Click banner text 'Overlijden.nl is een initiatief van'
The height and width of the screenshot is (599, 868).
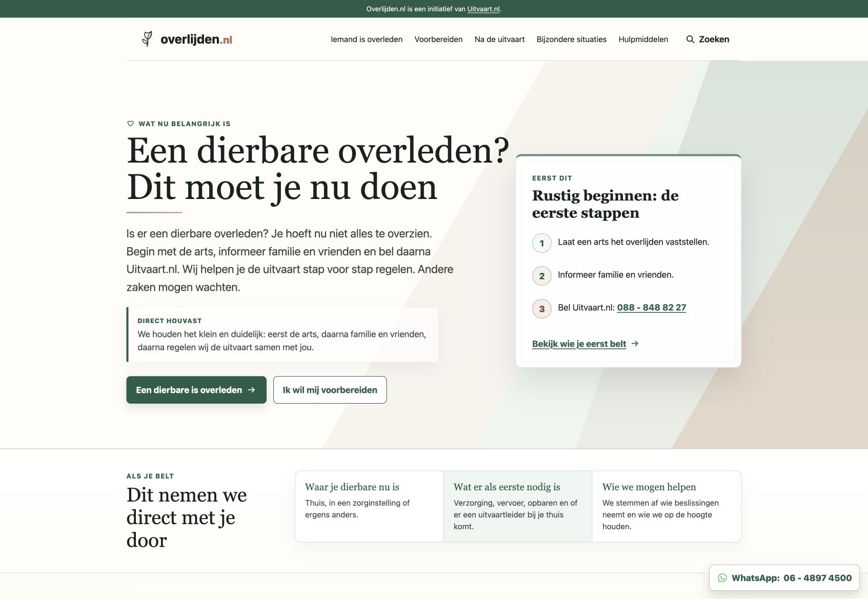click(416, 9)
